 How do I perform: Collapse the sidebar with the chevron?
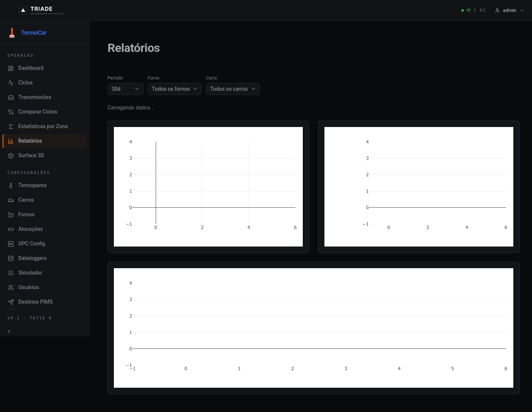tap(9, 331)
